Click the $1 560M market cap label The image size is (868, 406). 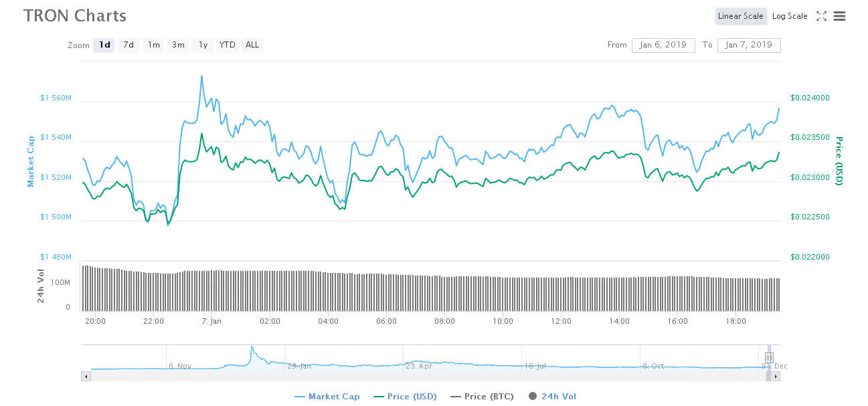56,98
